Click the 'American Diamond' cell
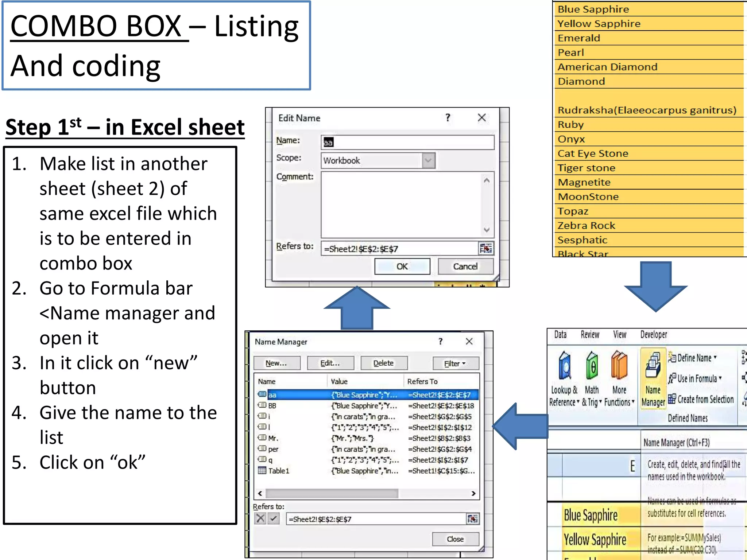 (x=649, y=67)
